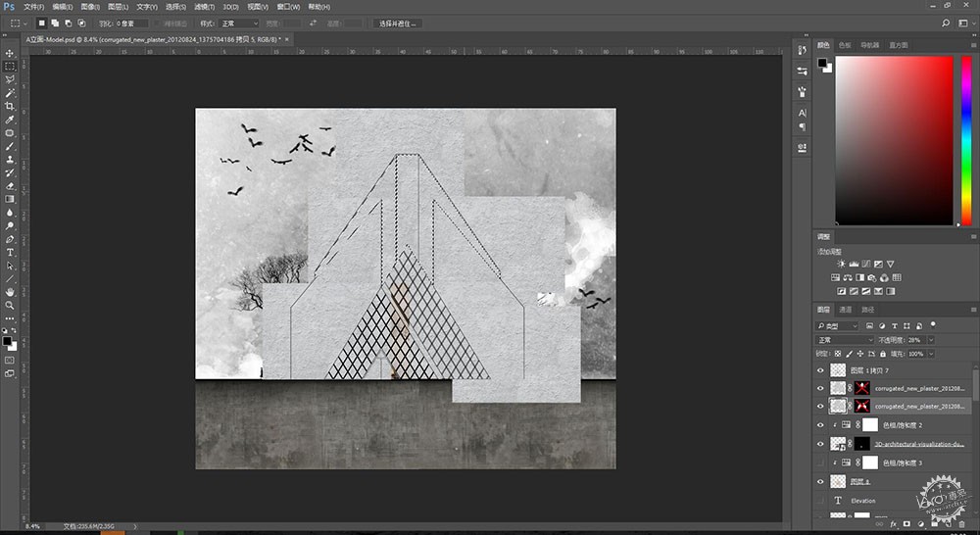
Task: Open the layer blend mode 正常 dropdown
Action: (845, 339)
